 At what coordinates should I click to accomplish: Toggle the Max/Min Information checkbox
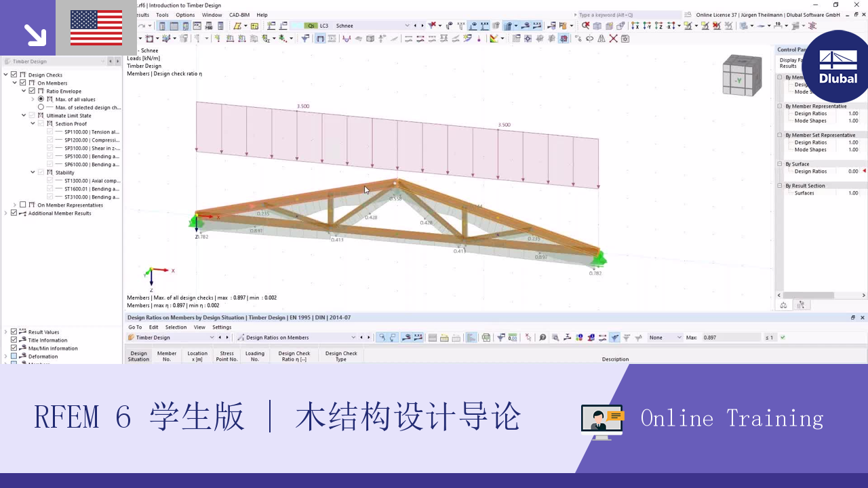(x=14, y=348)
